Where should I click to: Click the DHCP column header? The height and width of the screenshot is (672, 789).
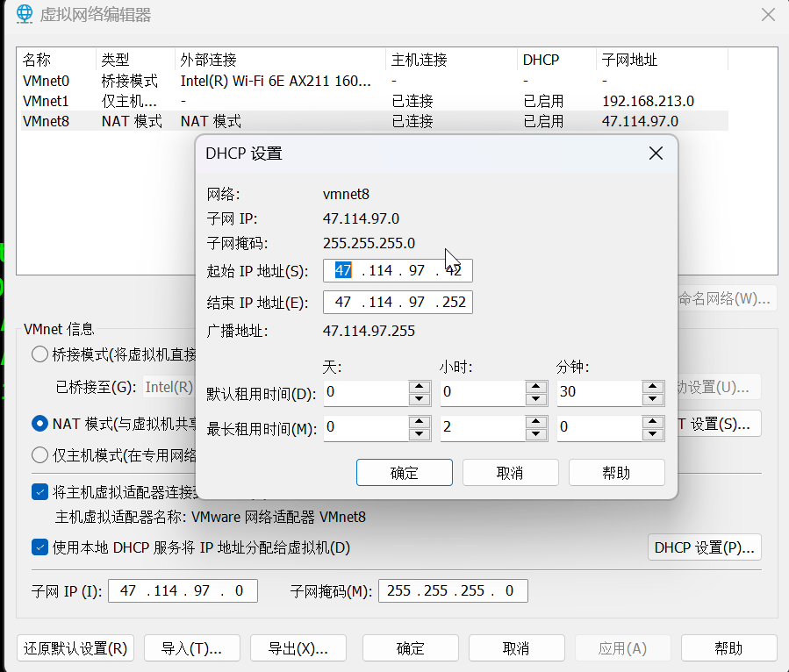[556, 60]
